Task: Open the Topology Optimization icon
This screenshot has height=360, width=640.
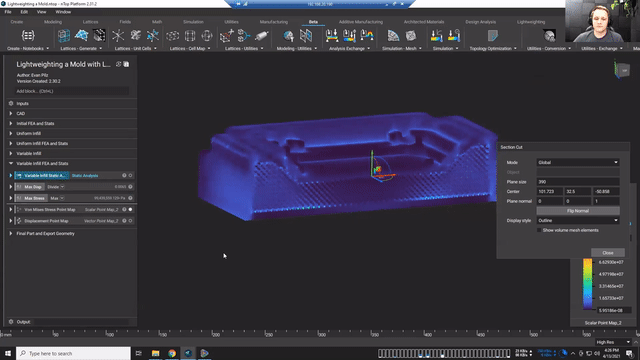Action: (493, 36)
